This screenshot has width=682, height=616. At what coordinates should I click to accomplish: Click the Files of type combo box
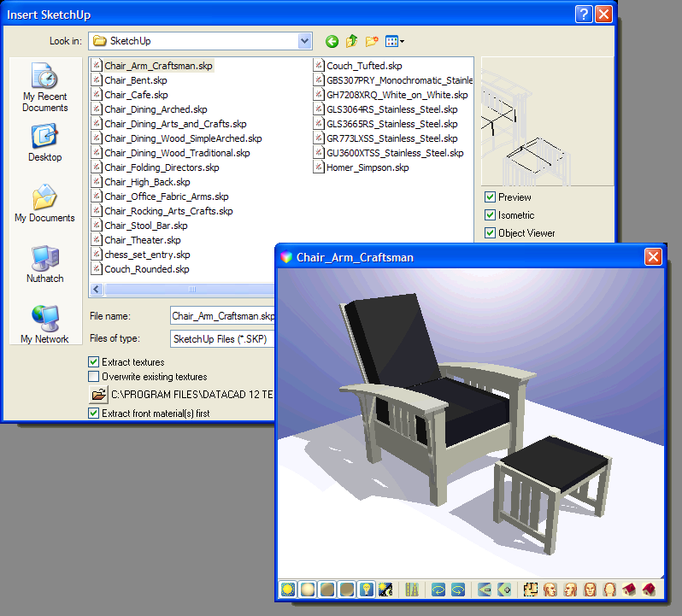click(x=223, y=338)
